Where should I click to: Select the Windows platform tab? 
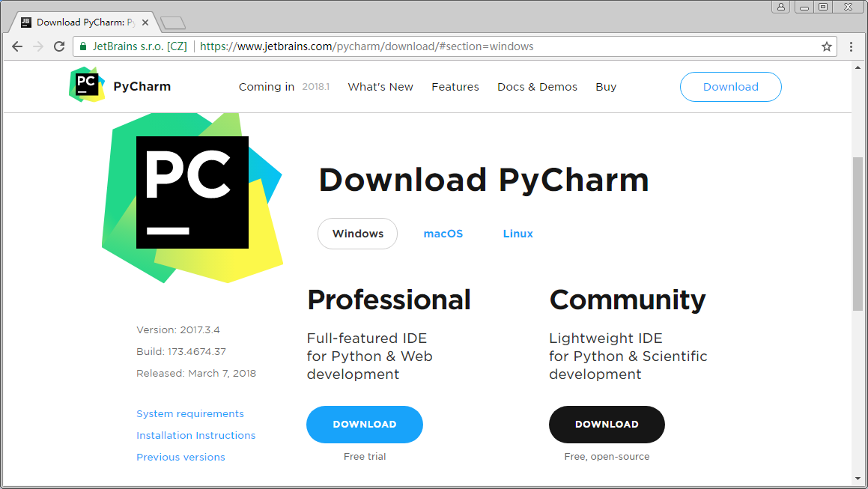click(x=357, y=234)
